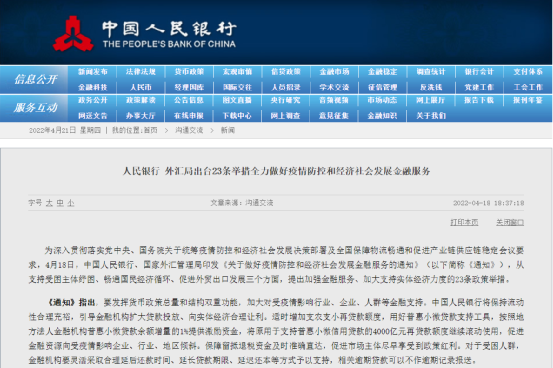Image resolution: width=553 pixels, height=368 pixels.
Task: Open the 新闻发布 menu item
Action: click(92, 72)
